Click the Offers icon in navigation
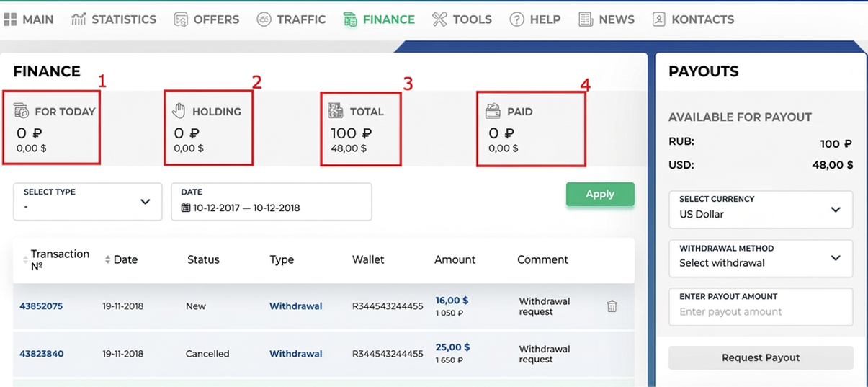This screenshot has width=868, height=387. coord(181,19)
